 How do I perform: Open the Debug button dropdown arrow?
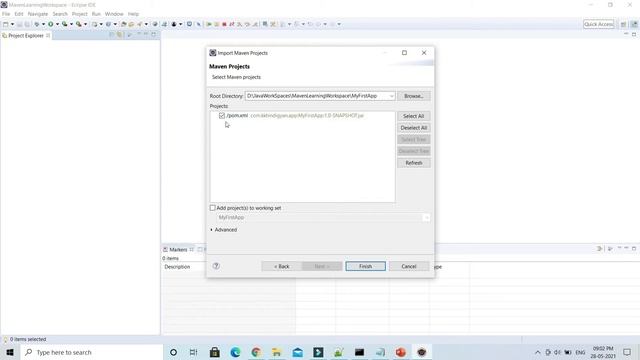pyautogui.click(x=43, y=24)
